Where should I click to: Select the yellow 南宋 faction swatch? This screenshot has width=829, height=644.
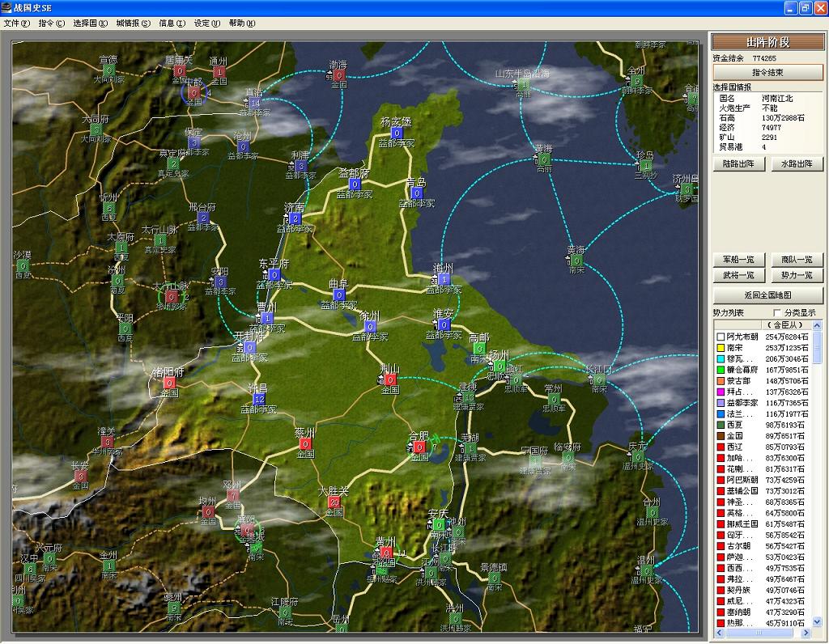[719, 348]
